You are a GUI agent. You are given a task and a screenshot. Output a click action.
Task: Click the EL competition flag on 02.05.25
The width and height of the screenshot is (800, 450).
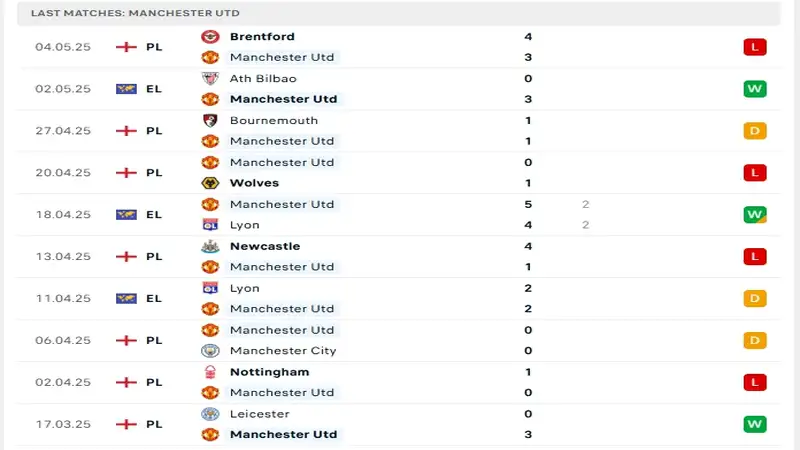point(126,89)
